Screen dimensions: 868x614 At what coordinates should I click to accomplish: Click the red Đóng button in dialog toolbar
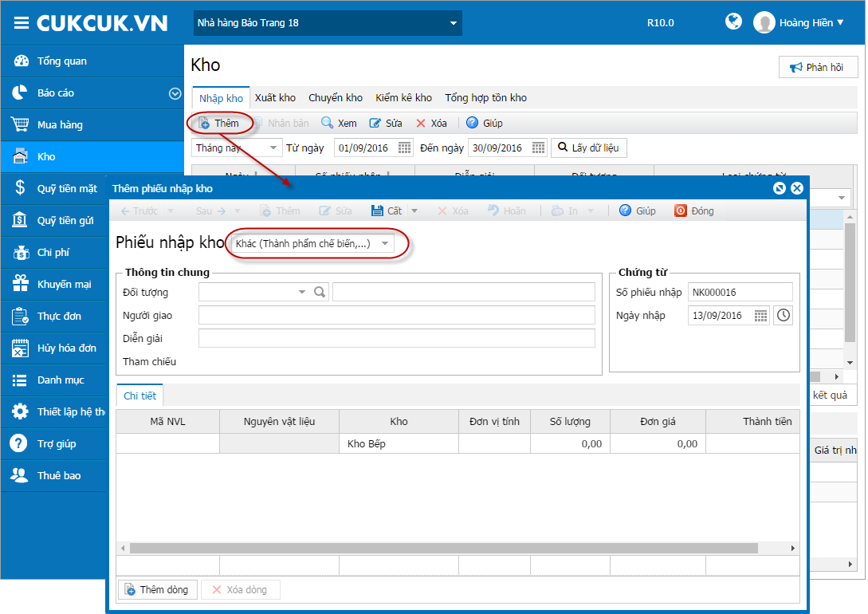pos(694,211)
